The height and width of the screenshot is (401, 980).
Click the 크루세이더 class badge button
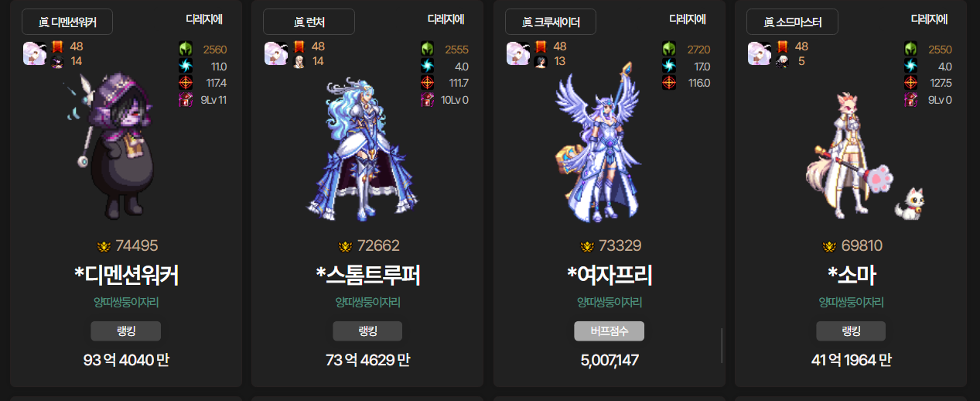coord(551,22)
